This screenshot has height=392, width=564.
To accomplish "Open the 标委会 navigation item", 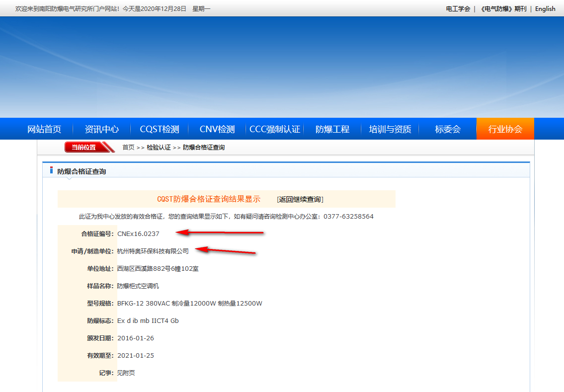I will (x=448, y=129).
